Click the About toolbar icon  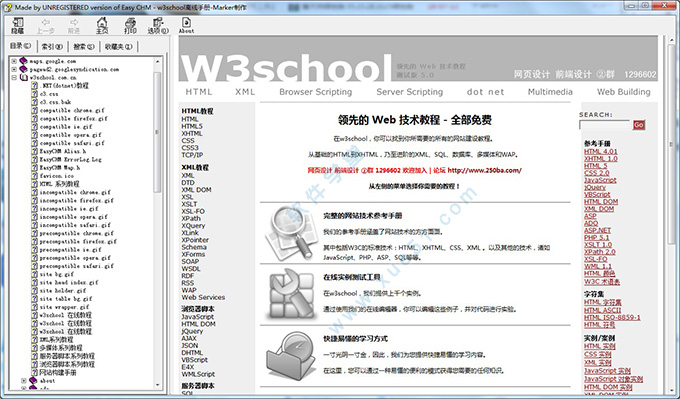click(x=186, y=25)
